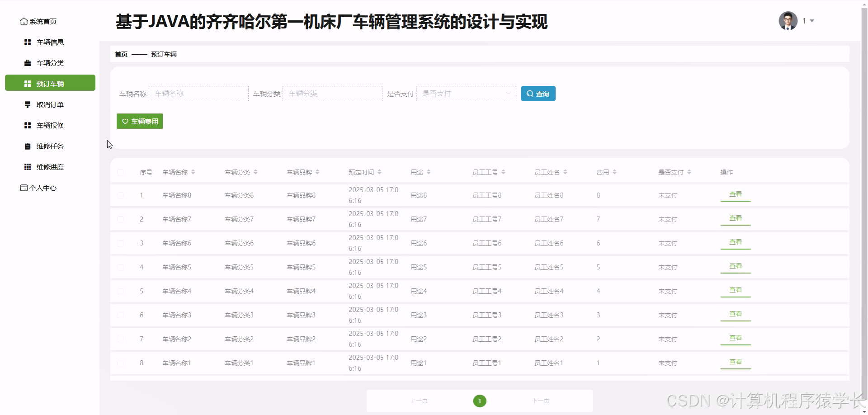The height and width of the screenshot is (415, 868).
Task: Click the blue 查询 search button
Action: coord(538,94)
